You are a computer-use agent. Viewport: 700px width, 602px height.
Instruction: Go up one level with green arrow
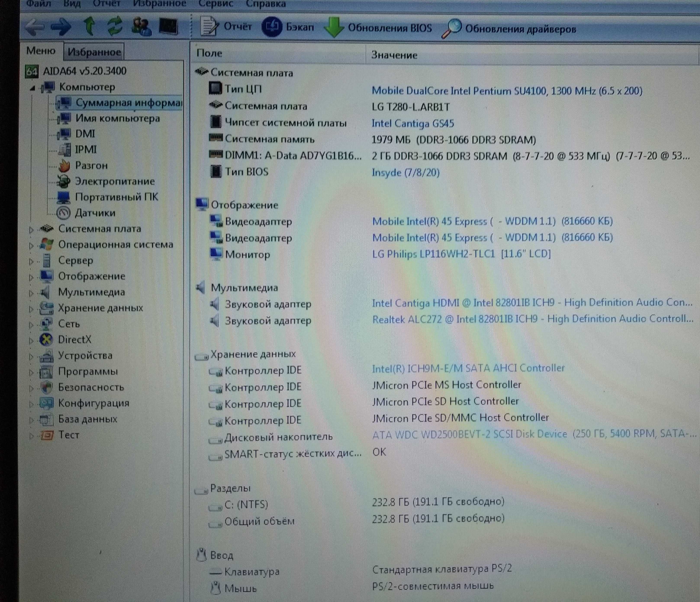click(89, 27)
